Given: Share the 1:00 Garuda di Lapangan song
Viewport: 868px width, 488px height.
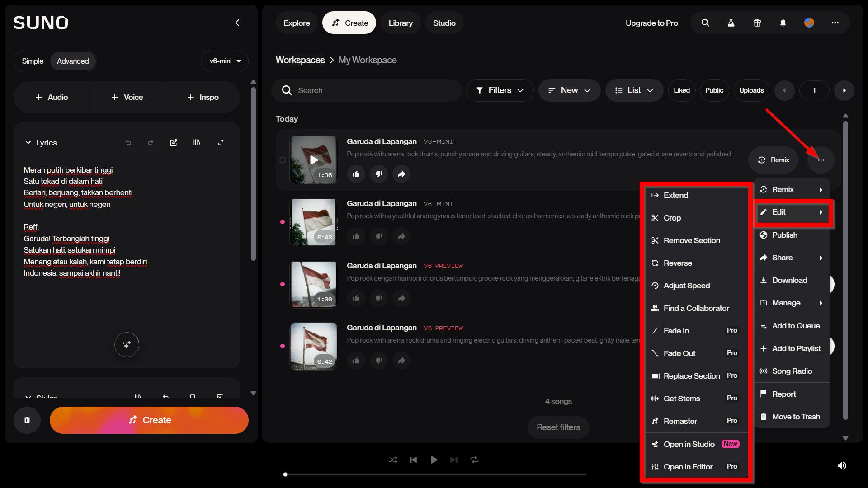Looking at the screenshot, I should 401,298.
